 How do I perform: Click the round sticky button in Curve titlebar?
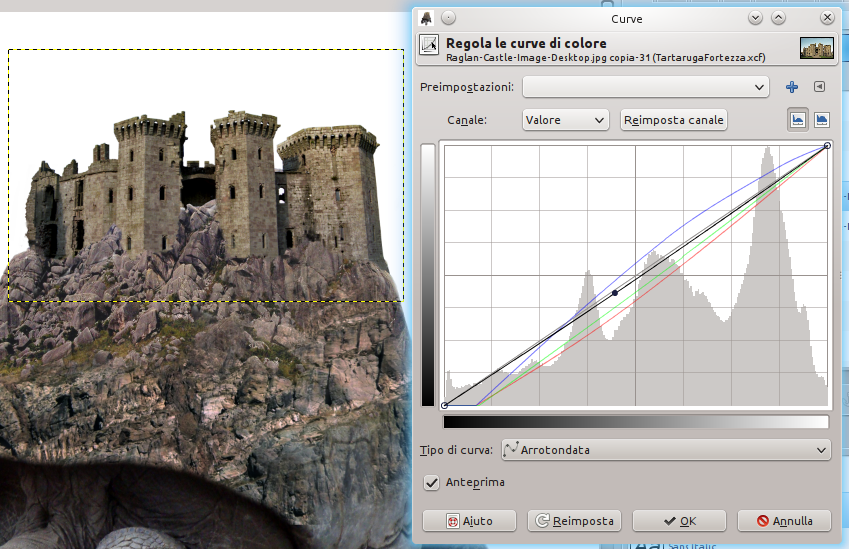(x=448, y=18)
